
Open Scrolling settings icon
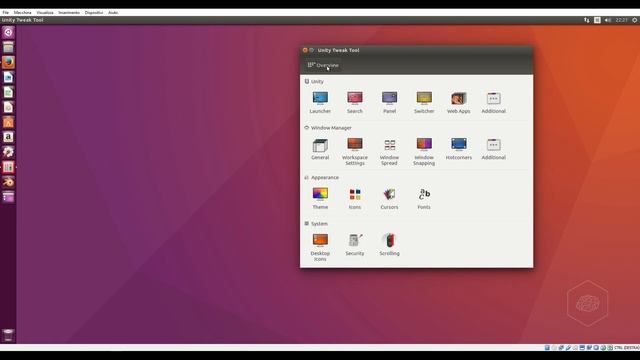[x=389, y=245]
